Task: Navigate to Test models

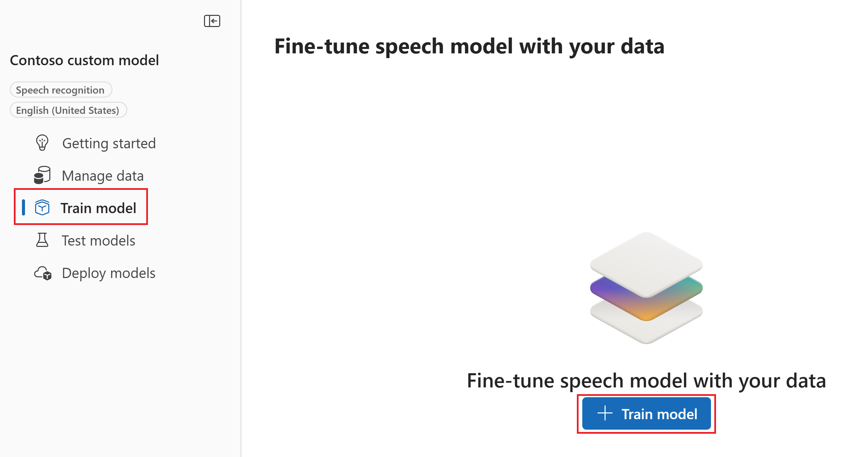Action: click(x=98, y=241)
